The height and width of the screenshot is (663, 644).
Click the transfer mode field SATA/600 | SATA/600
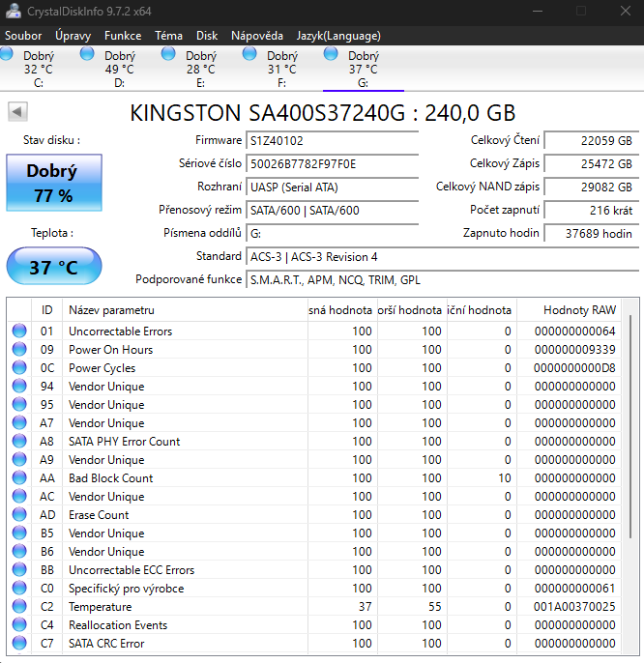333,210
